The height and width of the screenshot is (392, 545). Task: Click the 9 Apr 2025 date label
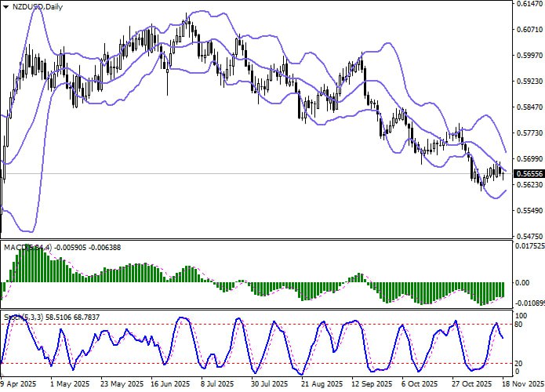(x=19, y=385)
